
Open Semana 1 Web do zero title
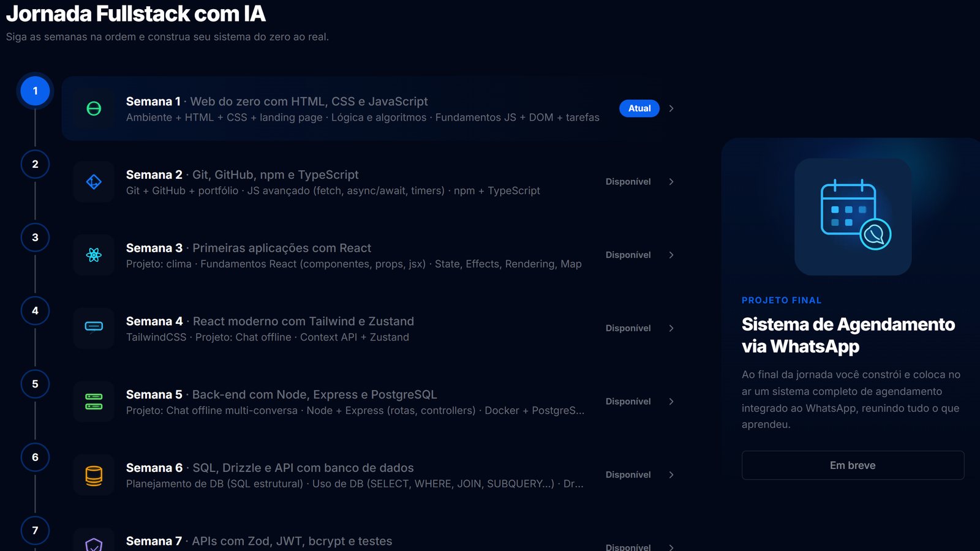pos(277,102)
